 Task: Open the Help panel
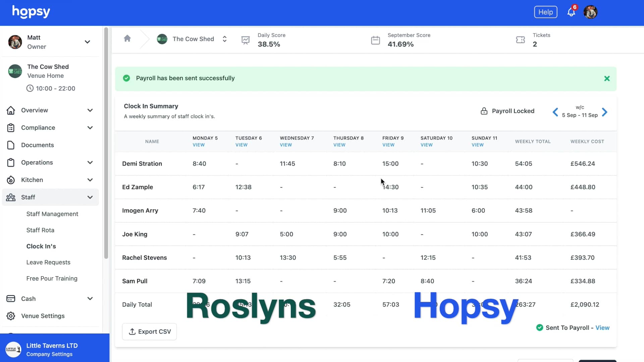point(545,12)
